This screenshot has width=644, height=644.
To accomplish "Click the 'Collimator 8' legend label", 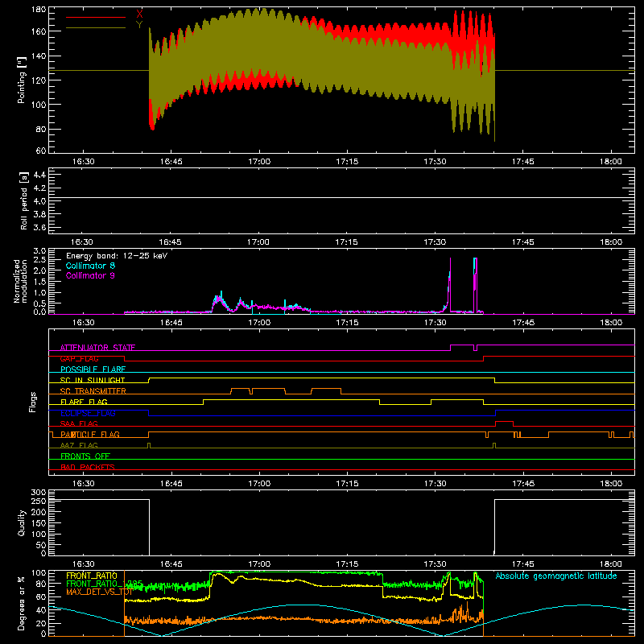I will click(90, 266).
